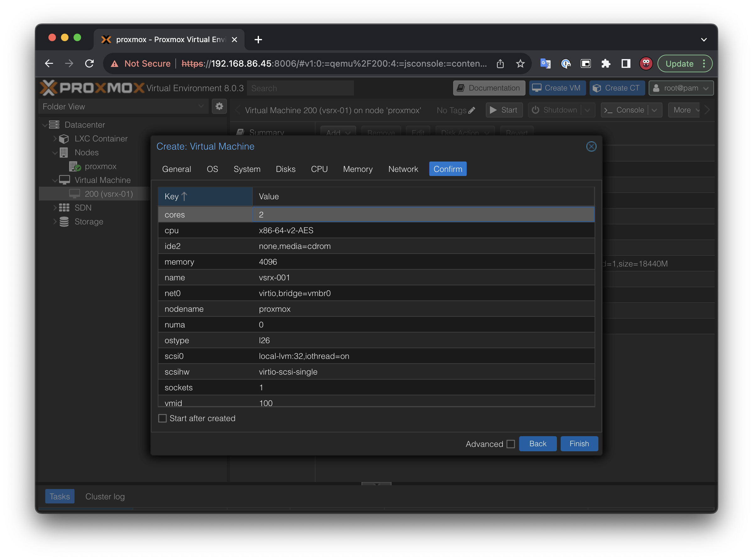Screen dimensions: 753x560
Task: Click the No Tags pencil edit icon
Action: coord(471,111)
